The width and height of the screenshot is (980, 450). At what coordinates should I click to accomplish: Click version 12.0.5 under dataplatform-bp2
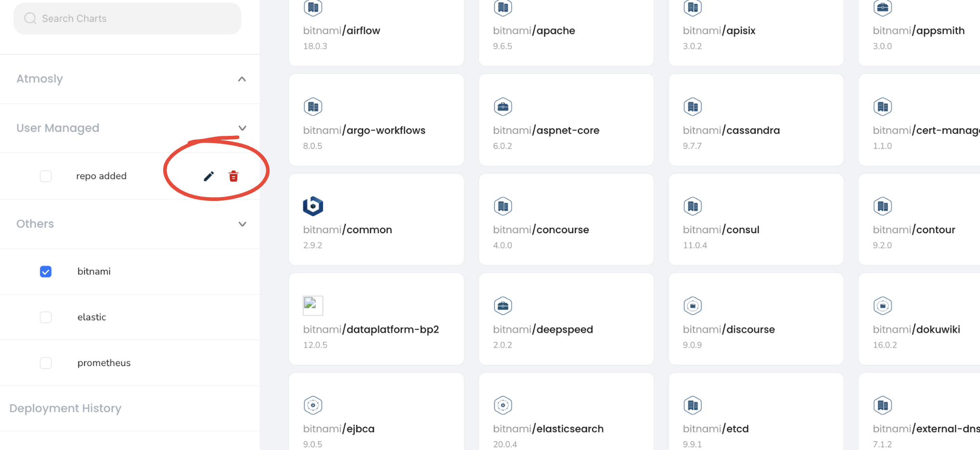[315, 345]
